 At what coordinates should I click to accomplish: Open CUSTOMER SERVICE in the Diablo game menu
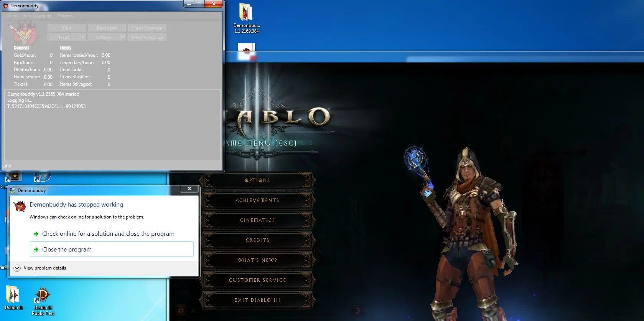257,280
